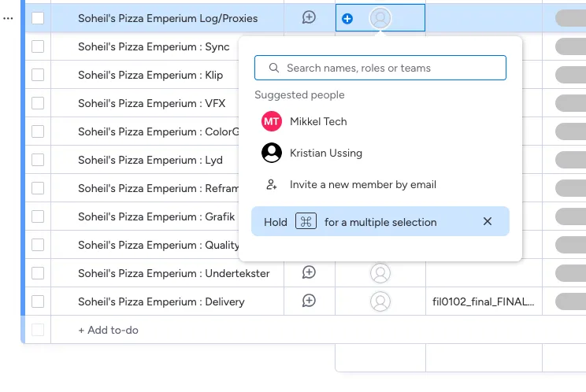Click gray status pill in Delivery row
Viewport: 586px width, 392px height.
click(x=570, y=301)
